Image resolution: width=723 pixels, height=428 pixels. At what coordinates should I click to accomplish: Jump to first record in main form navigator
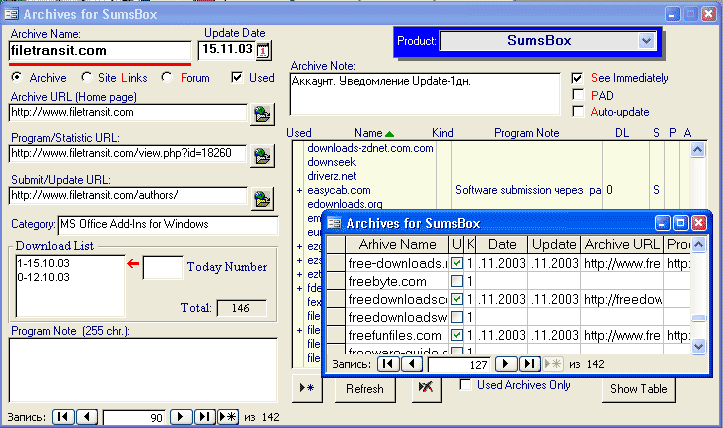pos(62,416)
